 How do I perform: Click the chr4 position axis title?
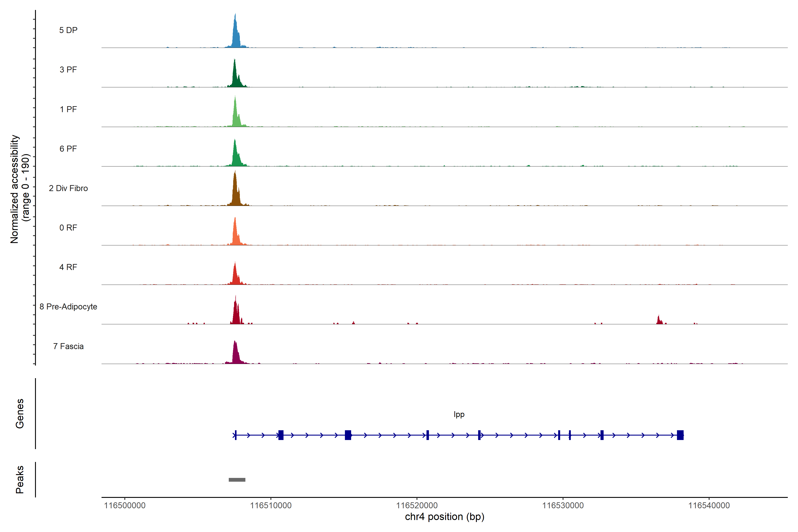coord(444,517)
